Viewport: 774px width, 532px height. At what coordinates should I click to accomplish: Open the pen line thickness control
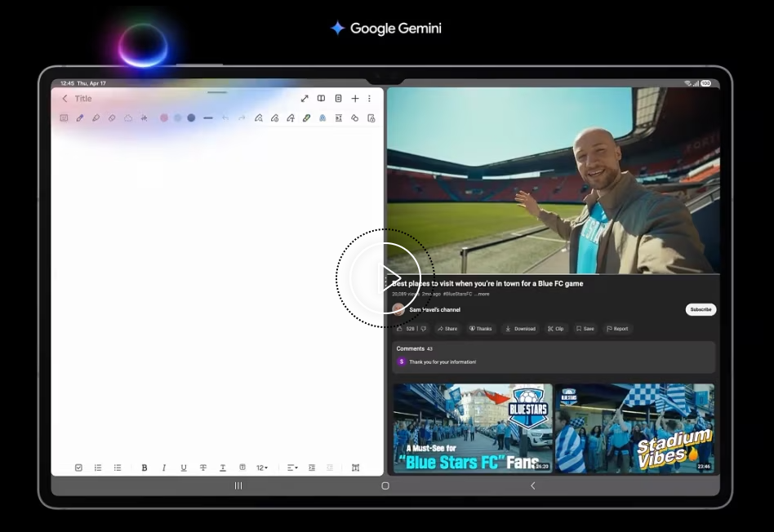[208, 118]
